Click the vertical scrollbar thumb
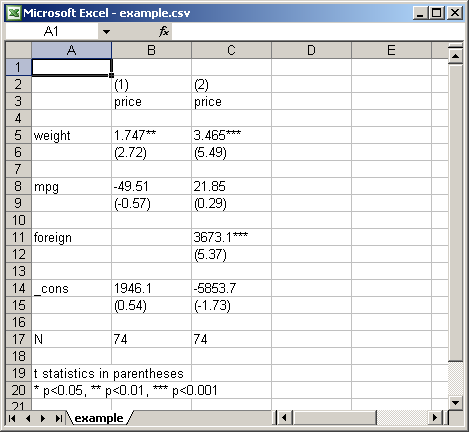Screen dimensions: 469x432 pos(455,213)
